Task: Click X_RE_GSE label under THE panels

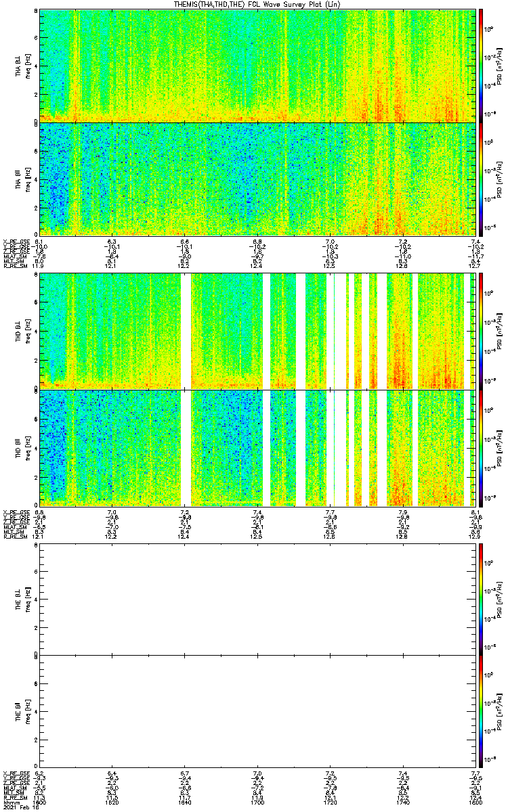Action: click(16, 773)
